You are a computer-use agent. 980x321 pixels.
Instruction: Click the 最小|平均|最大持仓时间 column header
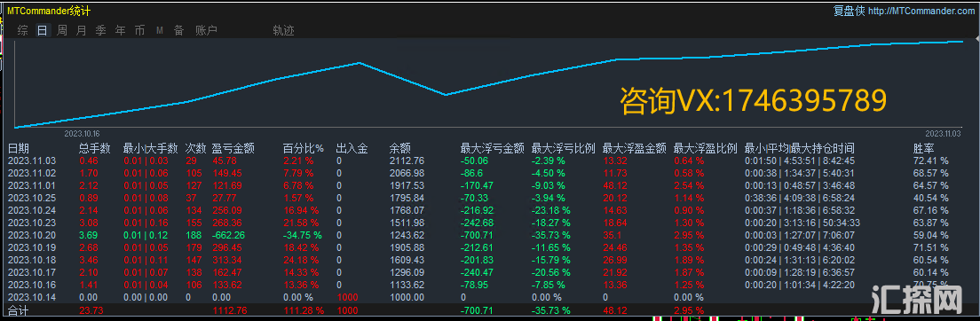tap(800, 149)
